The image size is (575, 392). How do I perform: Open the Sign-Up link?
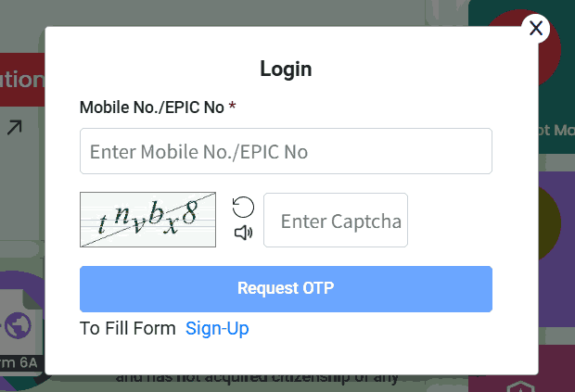coord(217,328)
